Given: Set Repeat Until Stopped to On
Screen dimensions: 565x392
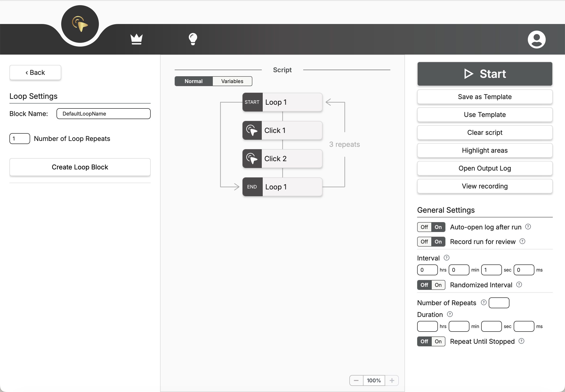Looking at the screenshot, I should coord(438,341).
